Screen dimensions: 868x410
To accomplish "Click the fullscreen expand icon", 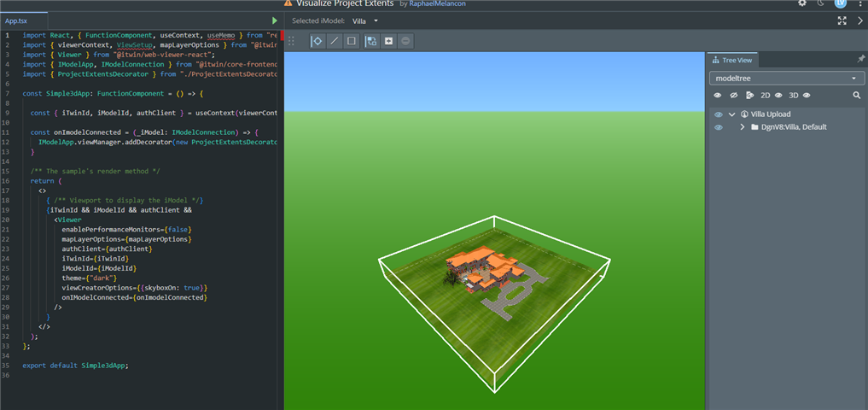I will 842,20.
